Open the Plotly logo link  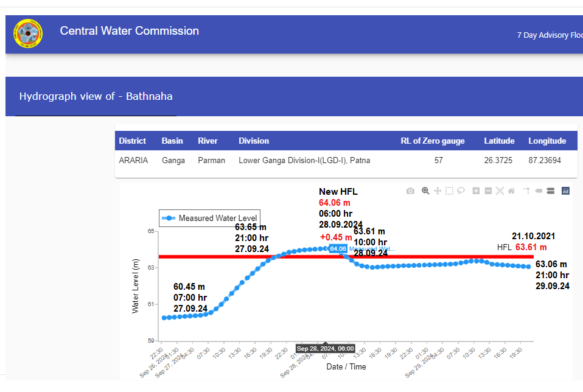click(565, 191)
